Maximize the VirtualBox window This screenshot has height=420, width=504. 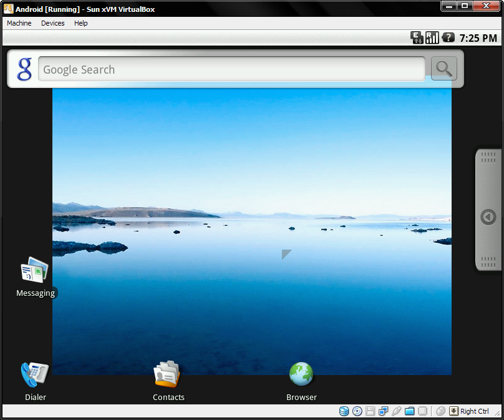465,6
